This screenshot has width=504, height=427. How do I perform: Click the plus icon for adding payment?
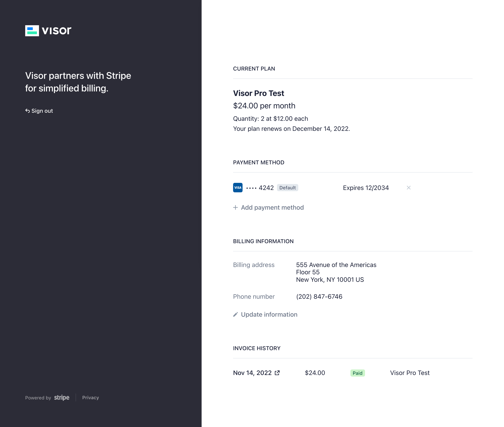[235, 207]
